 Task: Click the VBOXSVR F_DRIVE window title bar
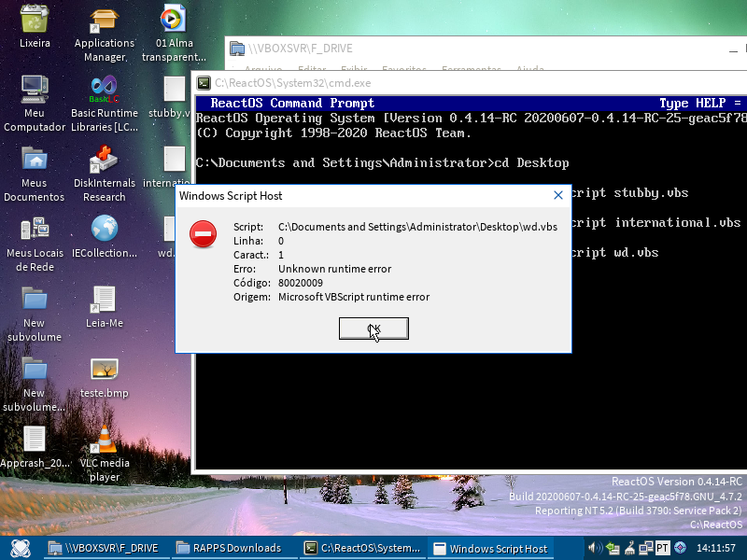(x=486, y=49)
